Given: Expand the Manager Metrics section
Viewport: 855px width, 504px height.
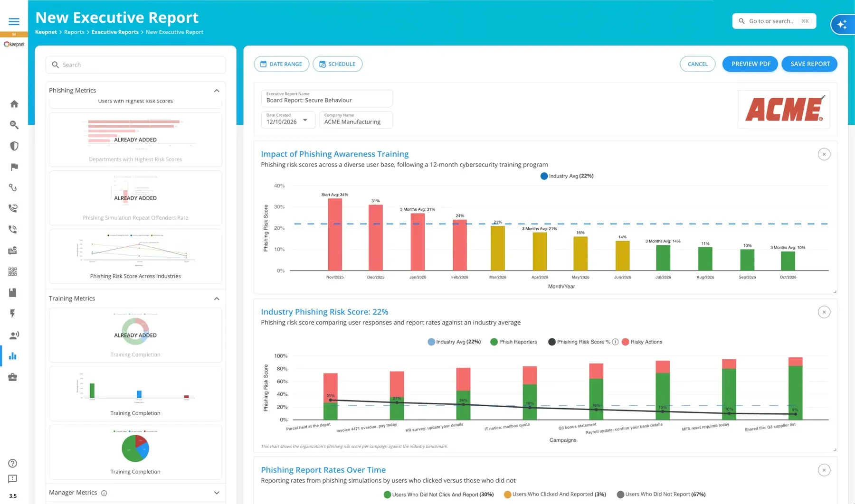Looking at the screenshot, I should (x=217, y=493).
